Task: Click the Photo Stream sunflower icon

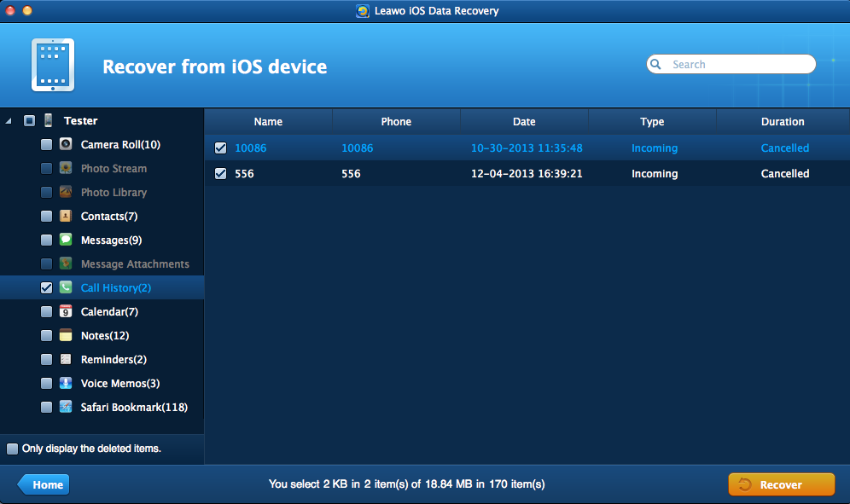Action: [66, 168]
